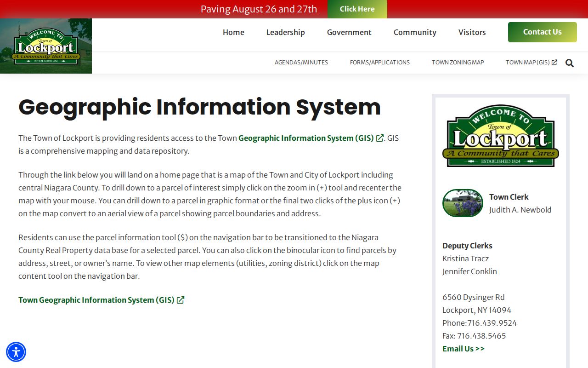This screenshot has height=368, width=588.
Task: Open the site search magnifier icon
Action: 570,63
